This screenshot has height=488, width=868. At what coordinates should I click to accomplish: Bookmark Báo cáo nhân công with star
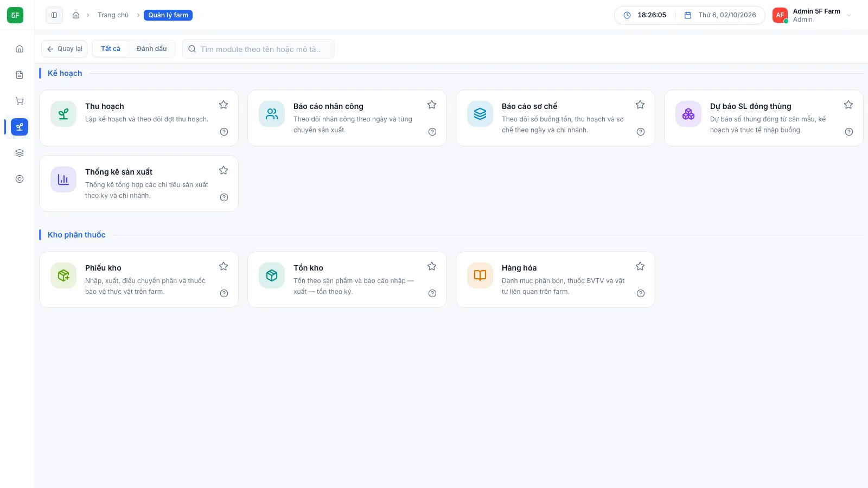click(x=432, y=105)
